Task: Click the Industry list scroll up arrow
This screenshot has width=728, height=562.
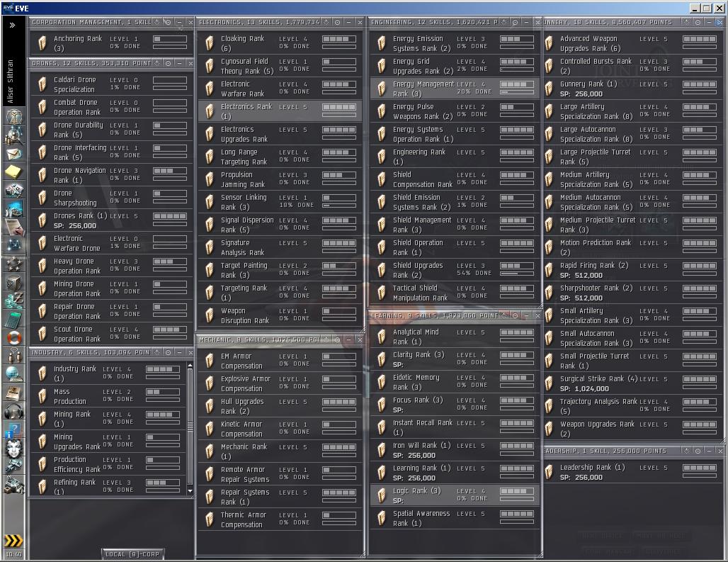Action: point(189,366)
